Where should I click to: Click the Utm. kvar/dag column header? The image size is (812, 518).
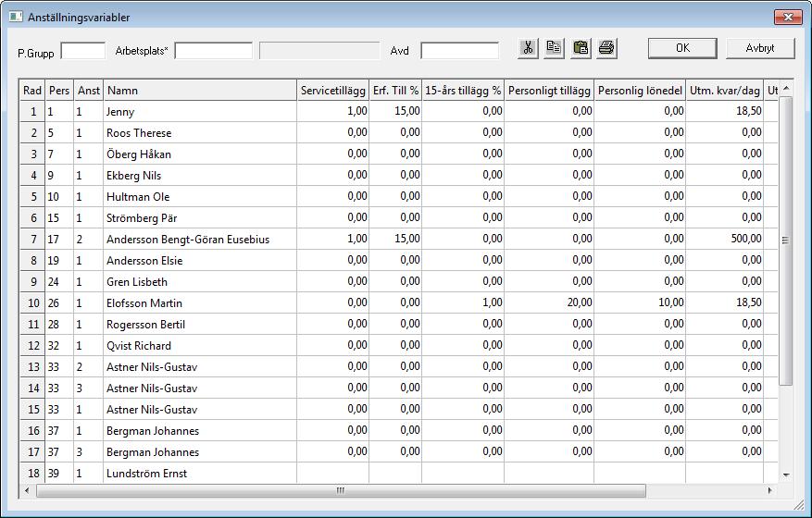coord(724,91)
